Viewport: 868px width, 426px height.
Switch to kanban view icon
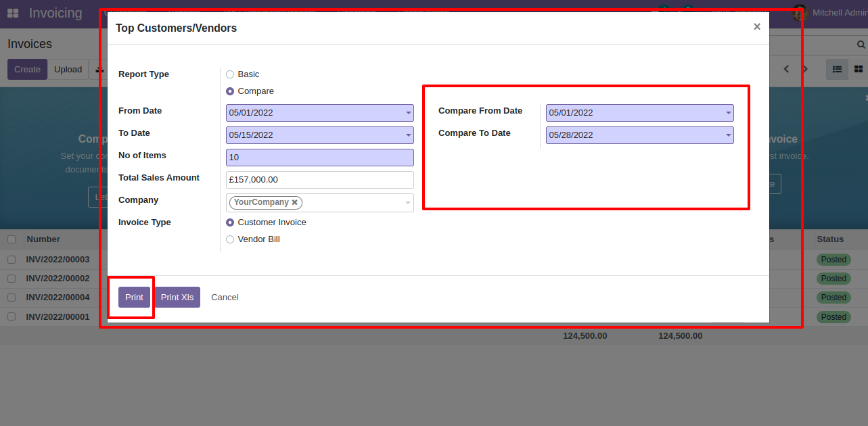pyautogui.click(x=859, y=69)
